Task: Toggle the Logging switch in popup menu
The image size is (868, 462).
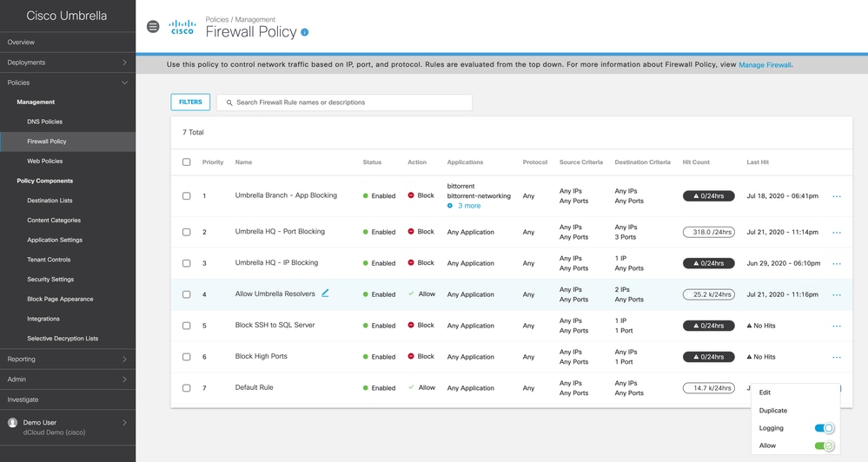Action: tap(824, 428)
